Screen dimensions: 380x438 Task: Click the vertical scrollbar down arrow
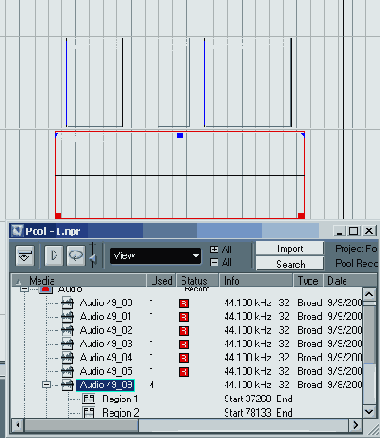[369, 412]
